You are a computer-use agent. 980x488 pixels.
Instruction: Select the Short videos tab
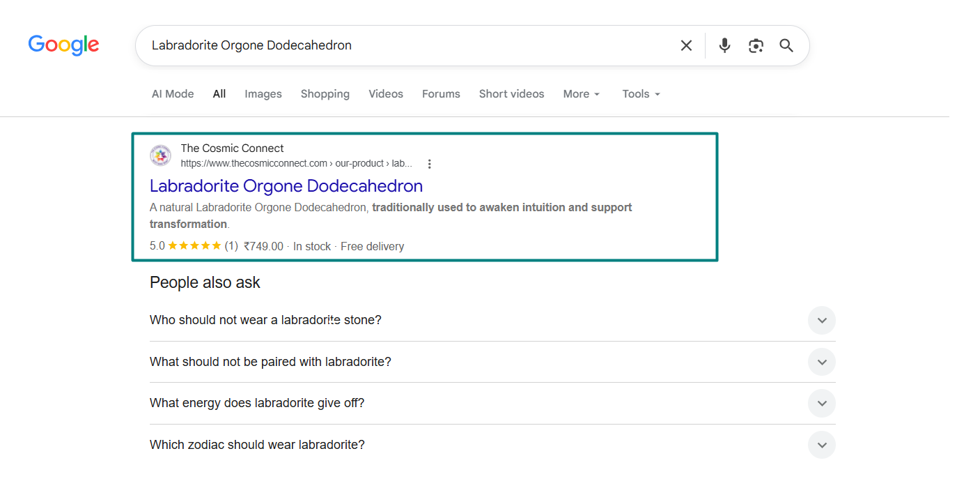click(x=511, y=94)
